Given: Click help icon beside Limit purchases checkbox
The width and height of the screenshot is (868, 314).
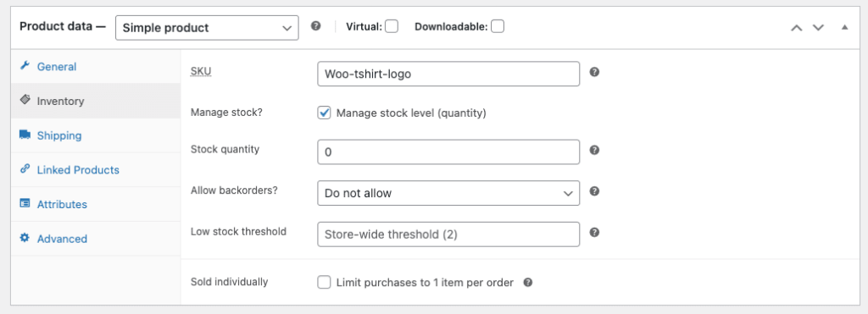Looking at the screenshot, I should click(527, 283).
